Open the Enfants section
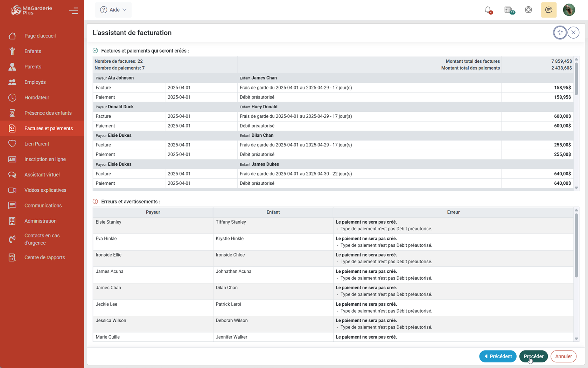 (x=33, y=51)
